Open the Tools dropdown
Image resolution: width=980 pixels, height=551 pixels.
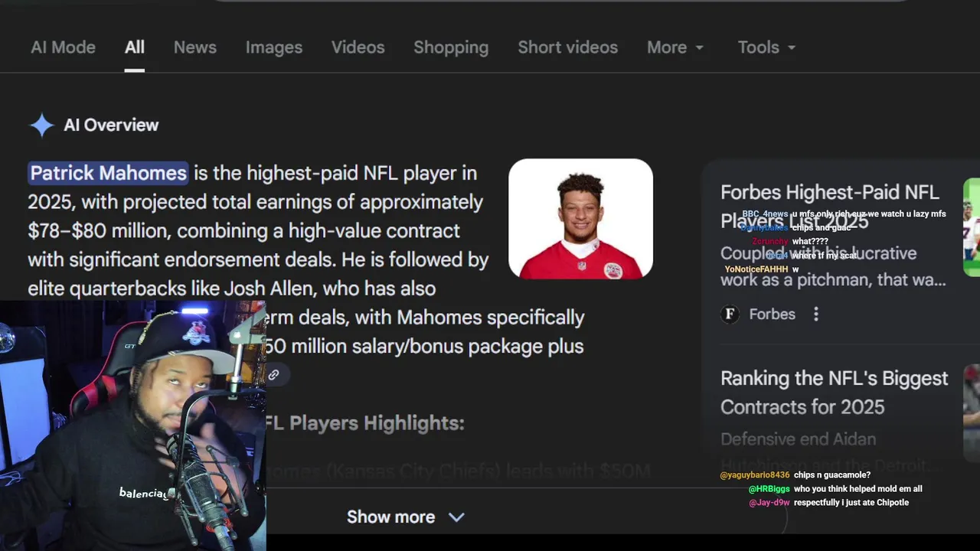(x=766, y=47)
